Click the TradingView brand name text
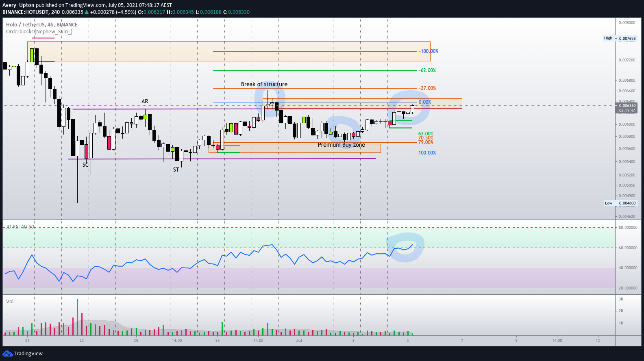The image size is (644, 361). 28,354
